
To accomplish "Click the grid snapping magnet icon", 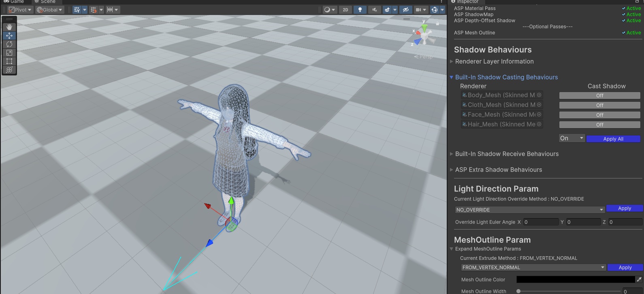I will tap(94, 10).
